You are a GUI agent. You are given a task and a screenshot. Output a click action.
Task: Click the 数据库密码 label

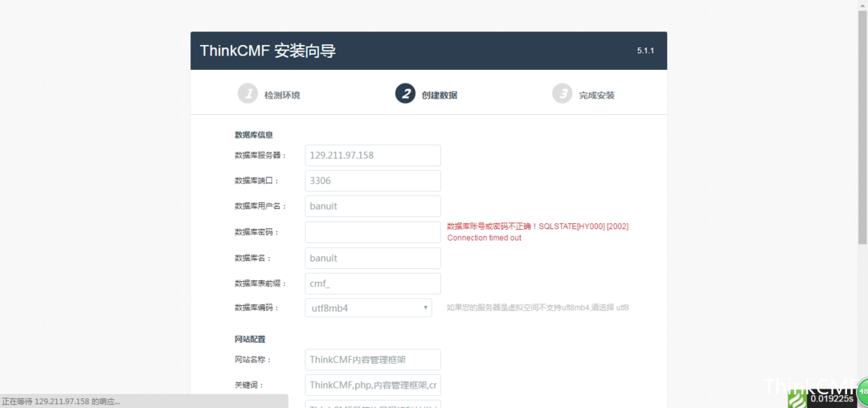tap(257, 232)
